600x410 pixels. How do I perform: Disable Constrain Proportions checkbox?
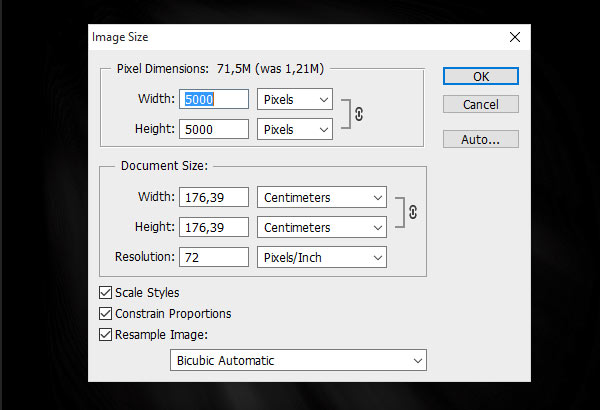(x=107, y=314)
